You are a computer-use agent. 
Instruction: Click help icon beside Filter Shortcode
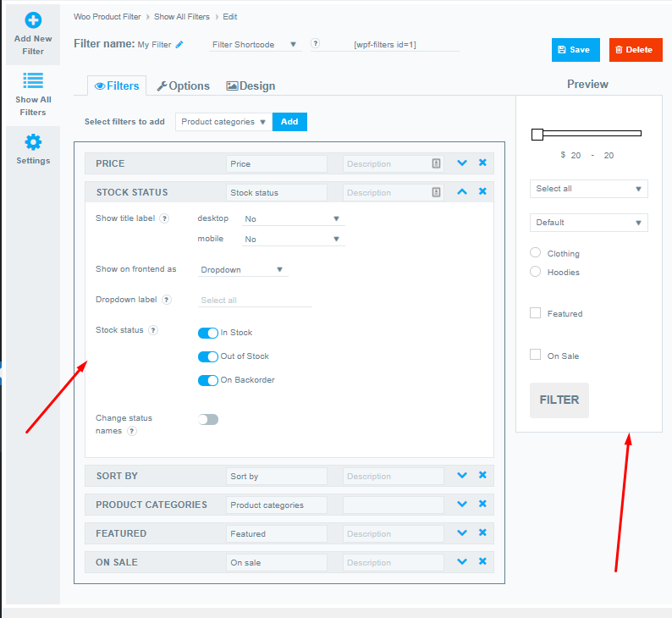(x=316, y=44)
